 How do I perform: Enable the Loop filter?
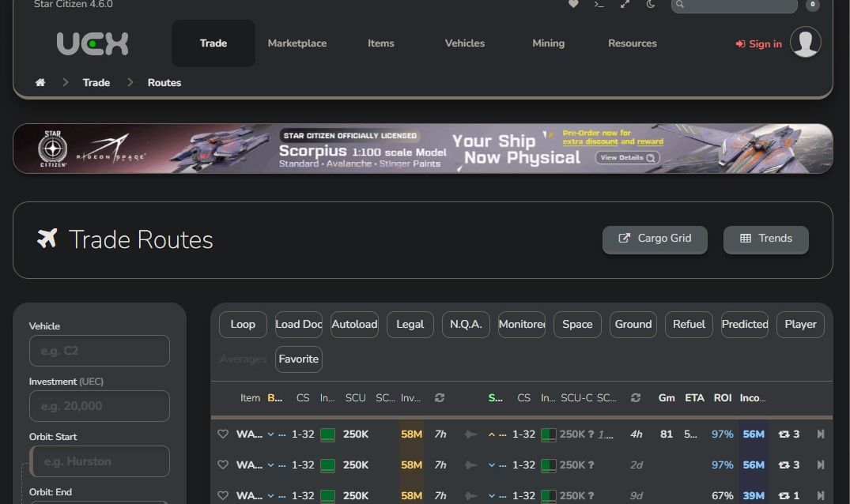tap(242, 324)
